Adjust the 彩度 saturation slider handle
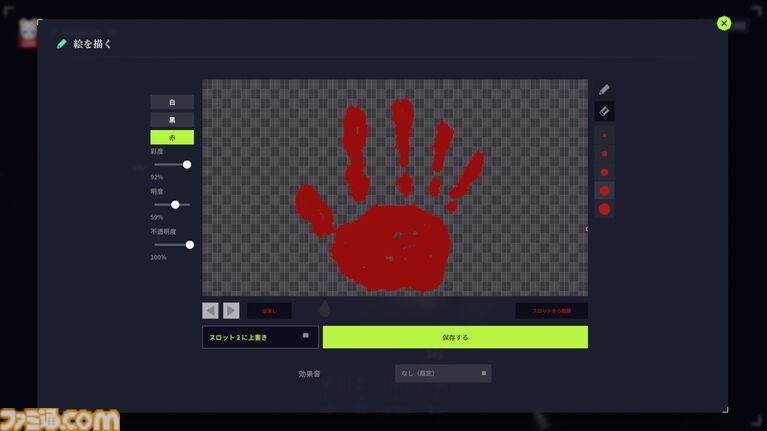Viewport: 767px width, 431px height. (187, 165)
